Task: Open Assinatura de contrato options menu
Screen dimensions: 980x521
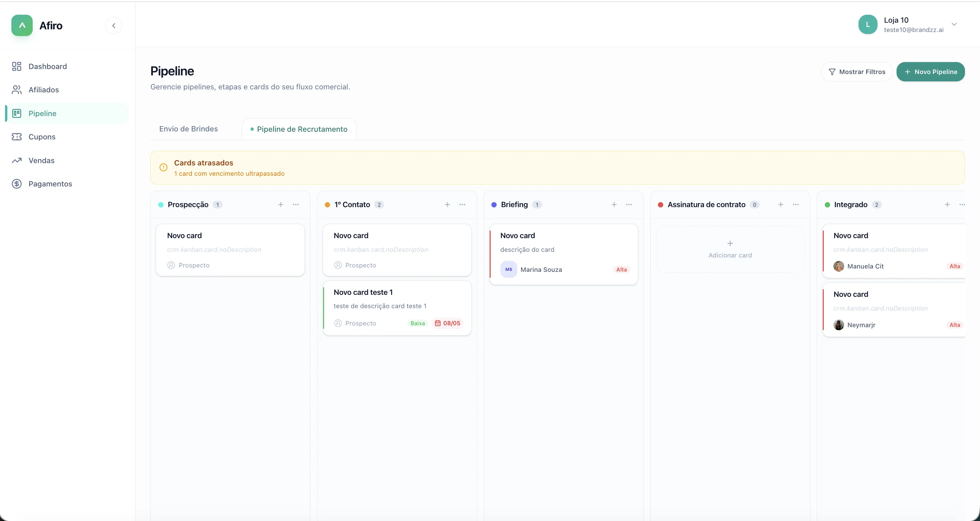Action: click(x=795, y=204)
